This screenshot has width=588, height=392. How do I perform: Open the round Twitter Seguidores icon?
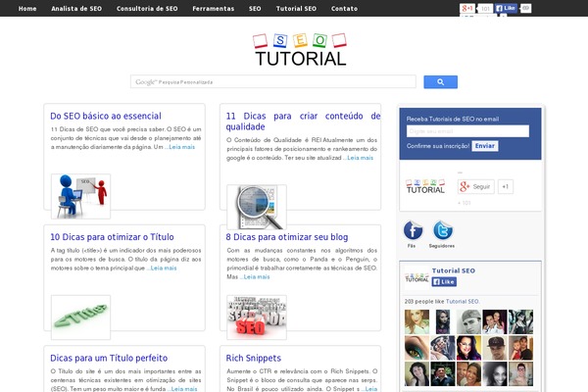coord(443,231)
